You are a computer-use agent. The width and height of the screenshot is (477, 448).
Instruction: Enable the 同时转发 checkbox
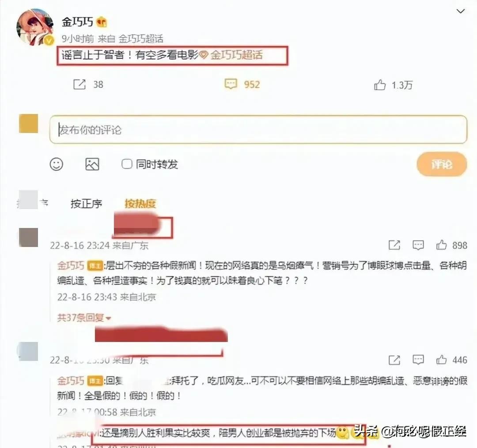coord(127,164)
